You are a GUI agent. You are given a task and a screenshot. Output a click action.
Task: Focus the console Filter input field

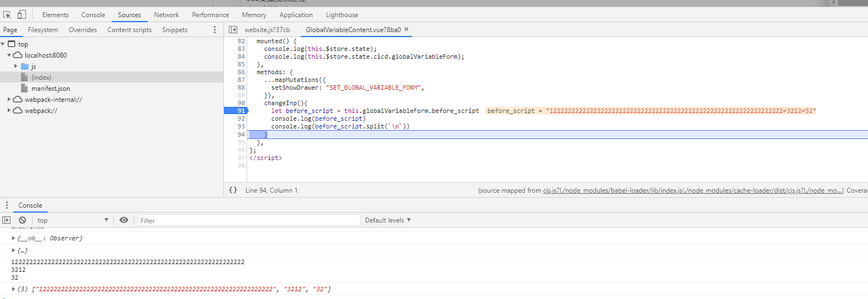pos(249,220)
